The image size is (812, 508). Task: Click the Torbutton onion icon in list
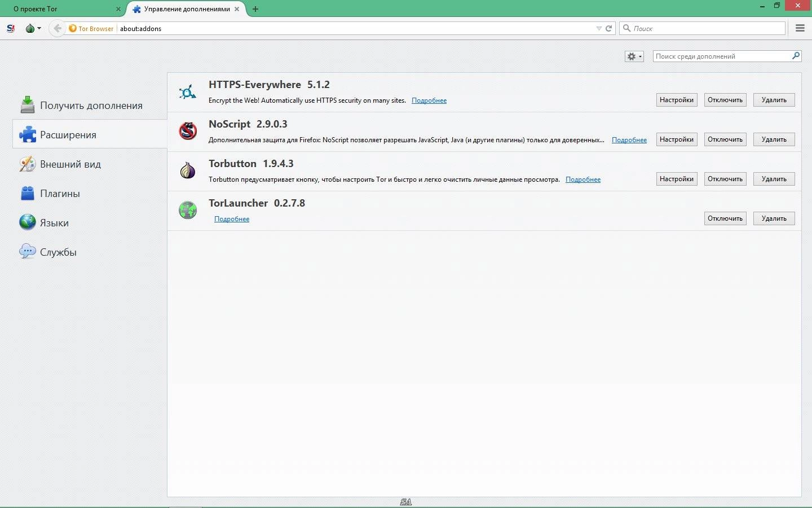click(188, 170)
